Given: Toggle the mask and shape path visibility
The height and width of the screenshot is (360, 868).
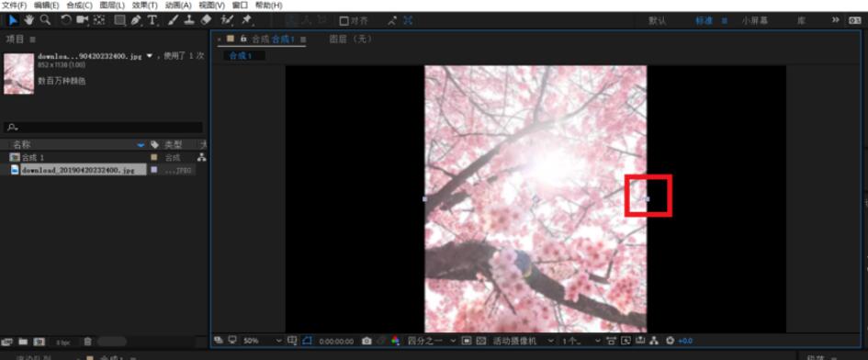Looking at the screenshot, I should tap(307, 341).
